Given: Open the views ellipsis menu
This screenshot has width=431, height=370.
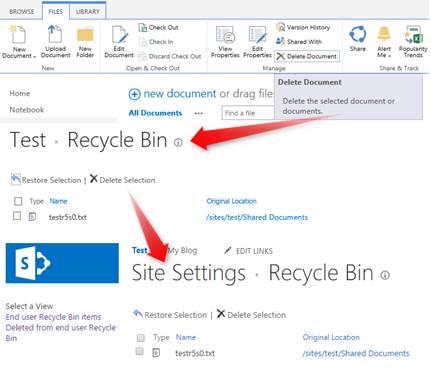Looking at the screenshot, I should (199, 113).
